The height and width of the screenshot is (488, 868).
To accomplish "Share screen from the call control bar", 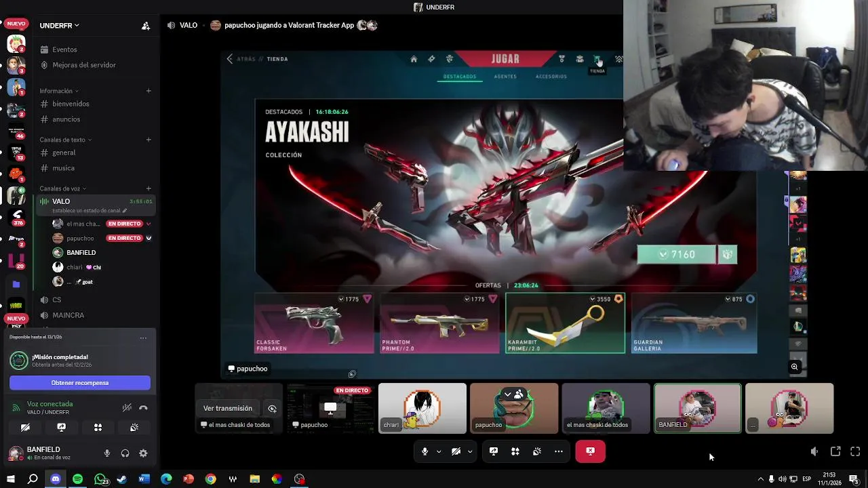I will click(494, 451).
